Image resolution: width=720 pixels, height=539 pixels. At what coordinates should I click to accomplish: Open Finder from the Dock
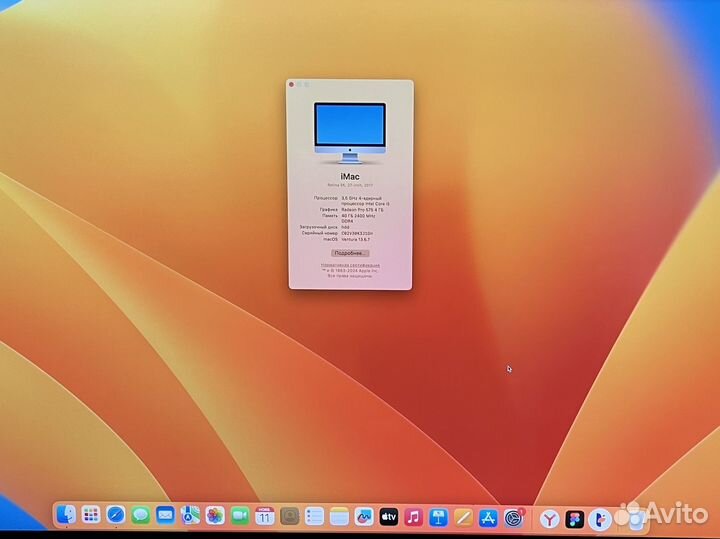(66, 515)
